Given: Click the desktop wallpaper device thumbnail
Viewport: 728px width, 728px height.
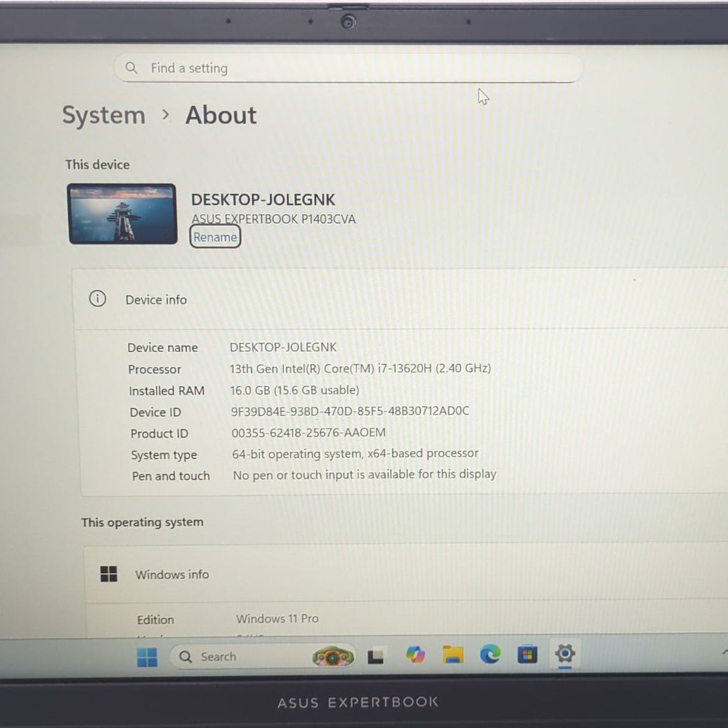Looking at the screenshot, I should tap(122, 214).
